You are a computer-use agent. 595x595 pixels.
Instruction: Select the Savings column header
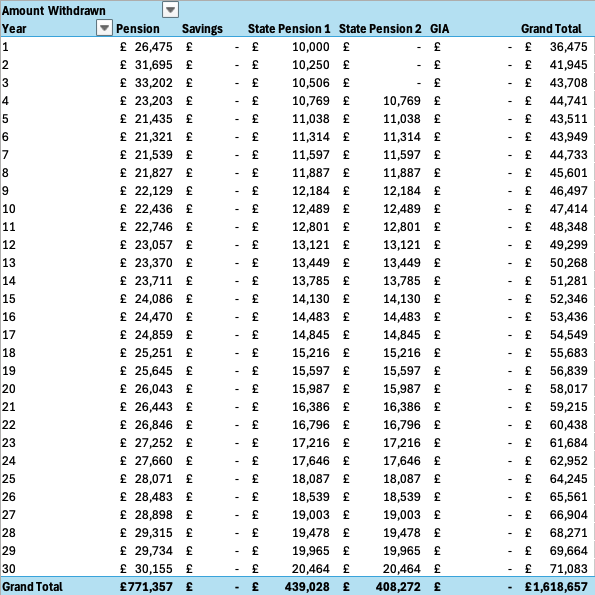coord(202,29)
